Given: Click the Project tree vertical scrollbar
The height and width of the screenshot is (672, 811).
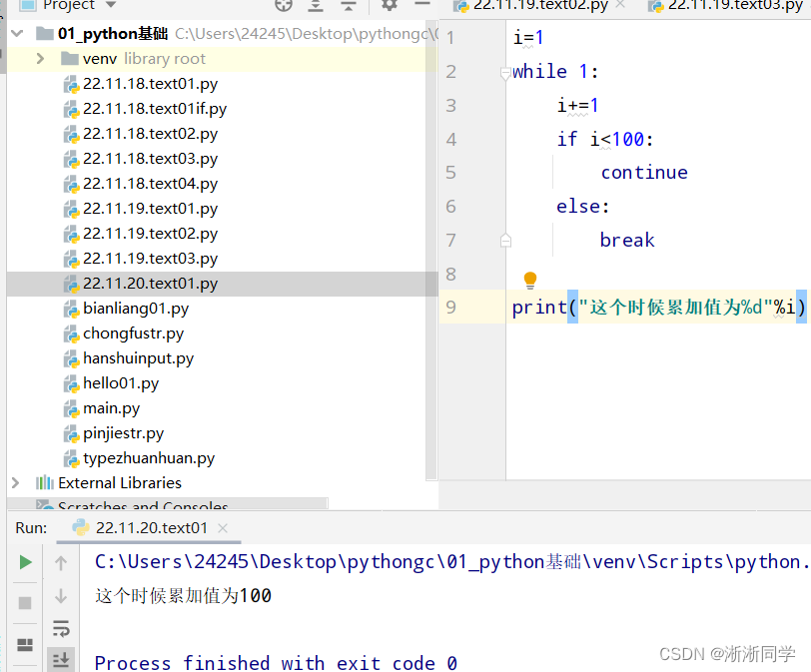Looking at the screenshot, I should point(431,251).
